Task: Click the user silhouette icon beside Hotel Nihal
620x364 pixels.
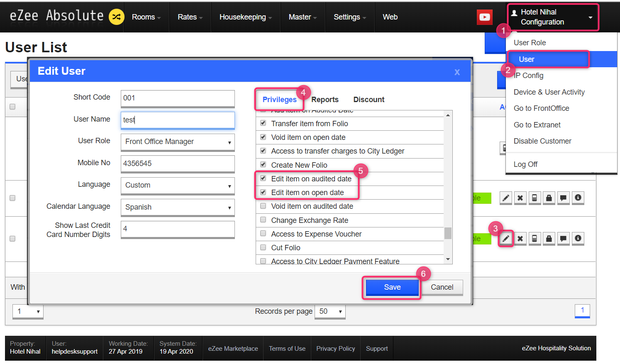Action: 514,12
